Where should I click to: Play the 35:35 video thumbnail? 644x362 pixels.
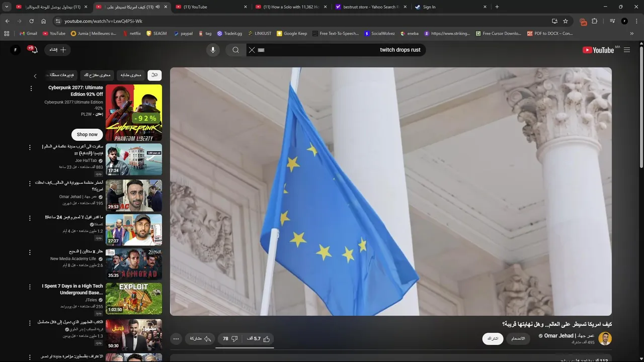point(134,264)
